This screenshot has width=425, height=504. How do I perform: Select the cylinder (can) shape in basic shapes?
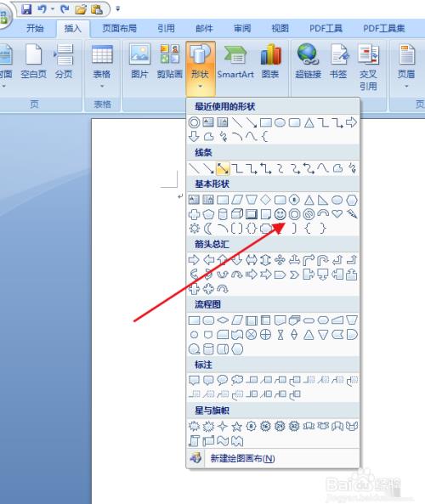click(x=223, y=214)
